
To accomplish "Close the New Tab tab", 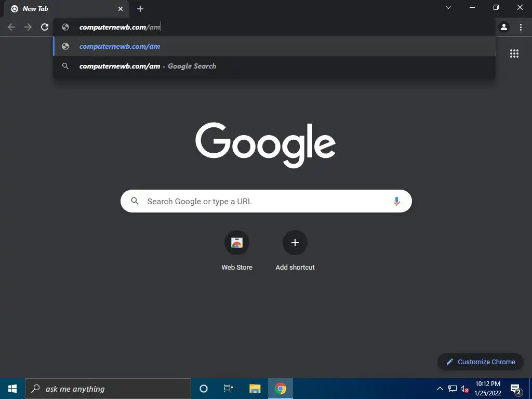I will point(121,9).
